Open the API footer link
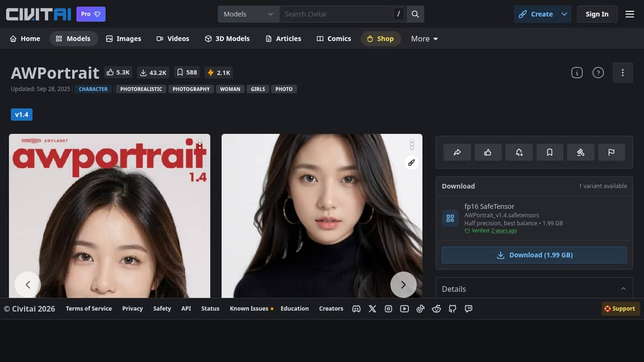 (x=186, y=309)
